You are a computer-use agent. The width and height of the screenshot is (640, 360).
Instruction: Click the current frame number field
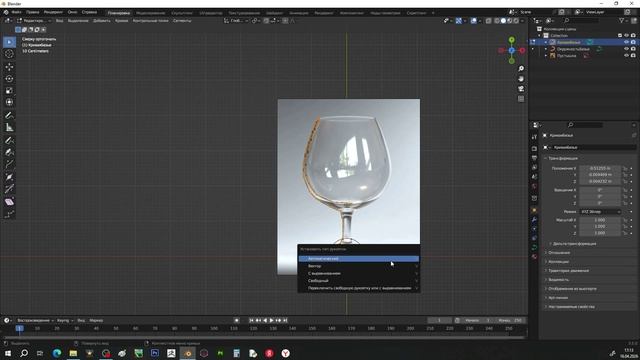[x=440, y=320]
